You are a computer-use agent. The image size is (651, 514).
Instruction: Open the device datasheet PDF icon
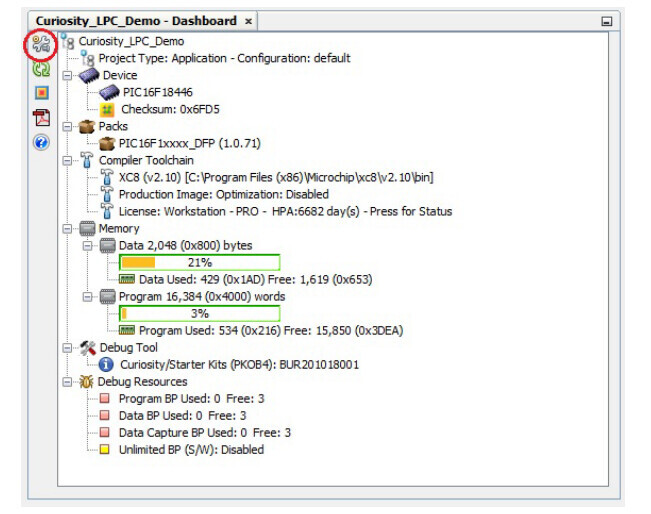click(x=42, y=117)
